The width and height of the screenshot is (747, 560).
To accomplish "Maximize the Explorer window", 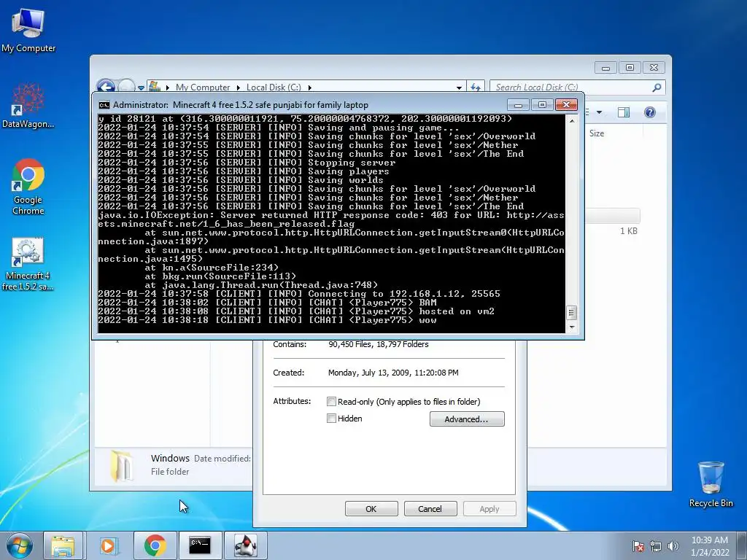I will [630, 68].
